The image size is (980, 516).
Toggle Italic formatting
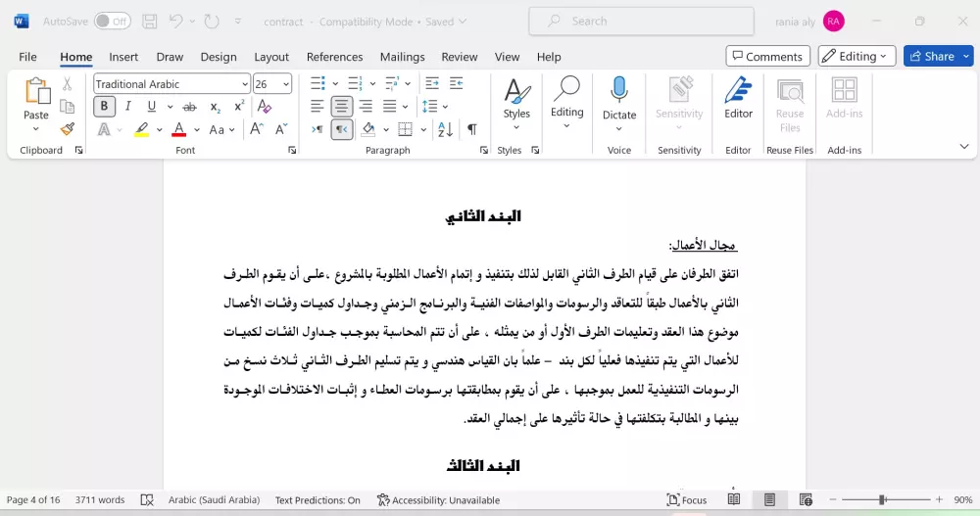[128, 106]
